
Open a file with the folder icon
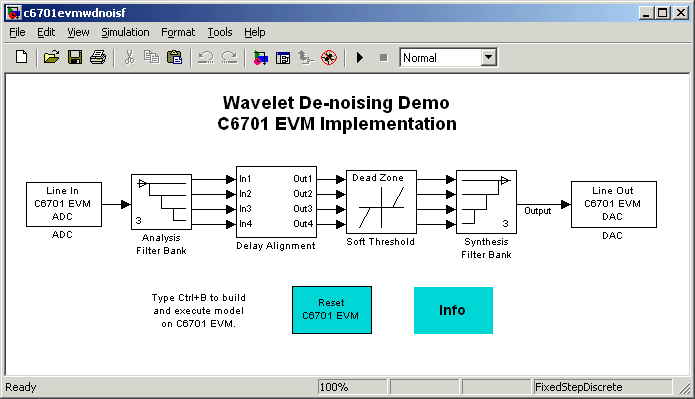tap(51, 58)
